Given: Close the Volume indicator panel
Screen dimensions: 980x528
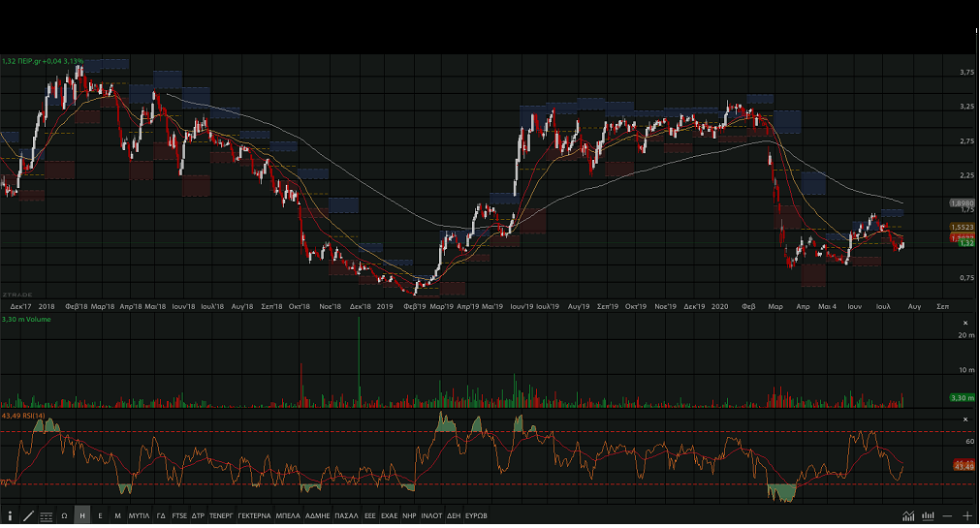Looking at the screenshot, I should (964, 323).
